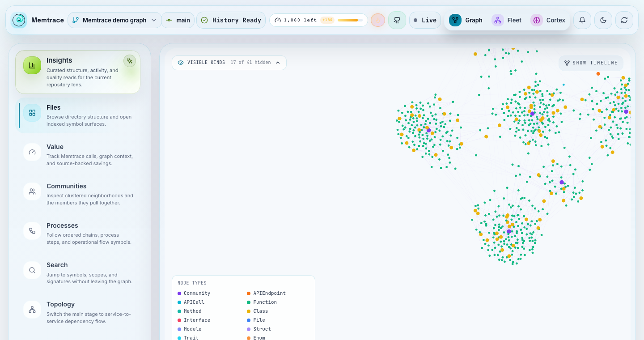
Task: Open the Value section
Action: point(78,155)
